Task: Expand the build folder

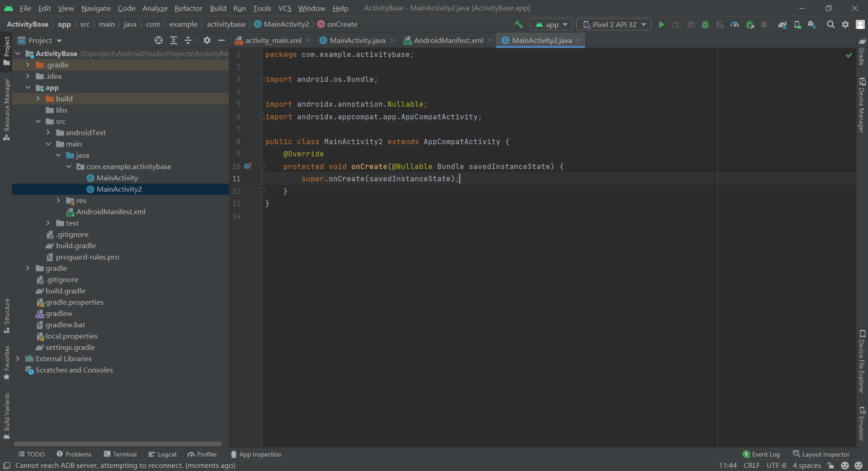Action: tap(38, 99)
